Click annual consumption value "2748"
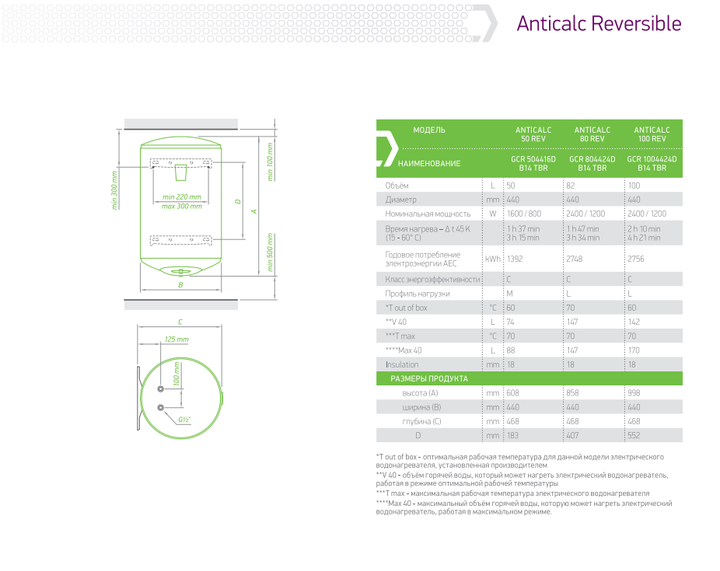Screen dimensions: 720x571 point(574,259)
